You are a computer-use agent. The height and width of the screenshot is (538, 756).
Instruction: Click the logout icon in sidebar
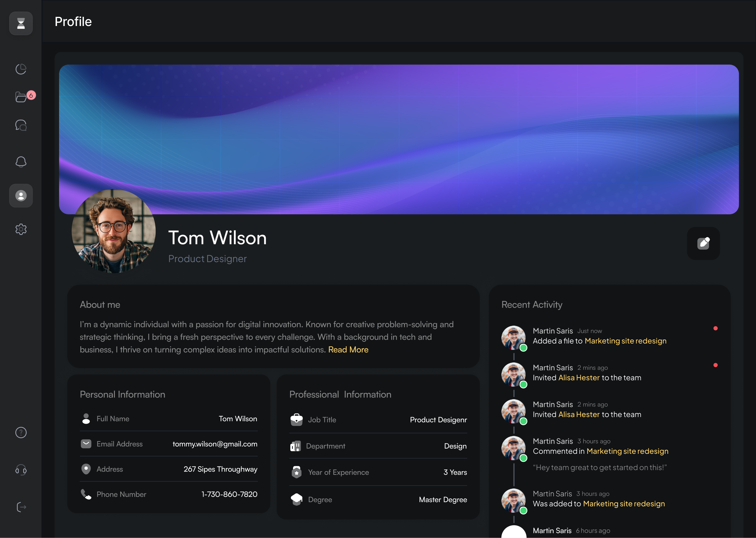21,507
